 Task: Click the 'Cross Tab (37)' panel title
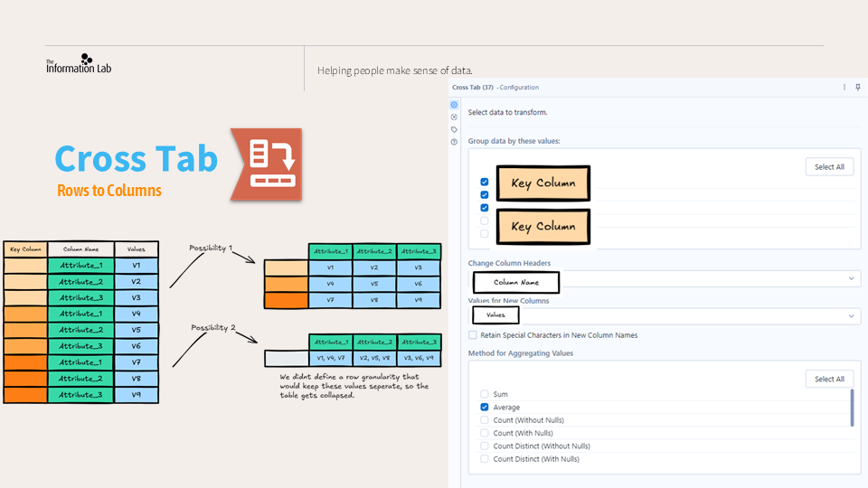(472, 88)
